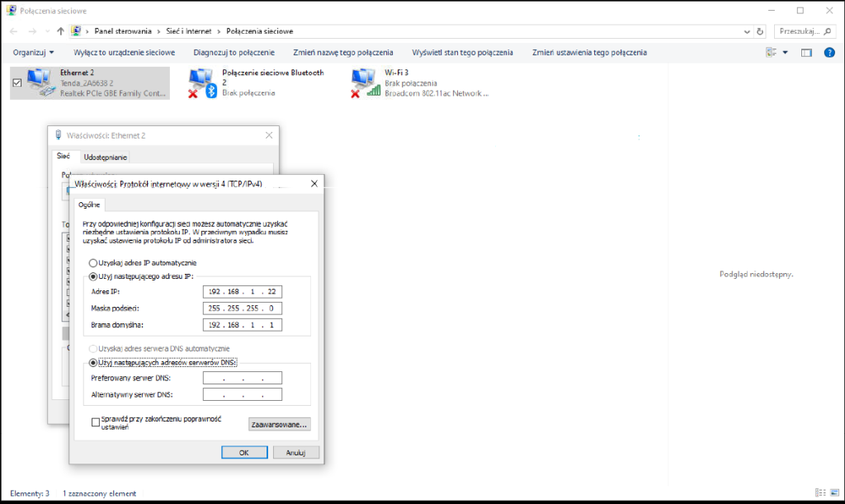Click the refresh icon in the address bar
The width and height of the screenshot is (845, 504).
tap(758, 30)
